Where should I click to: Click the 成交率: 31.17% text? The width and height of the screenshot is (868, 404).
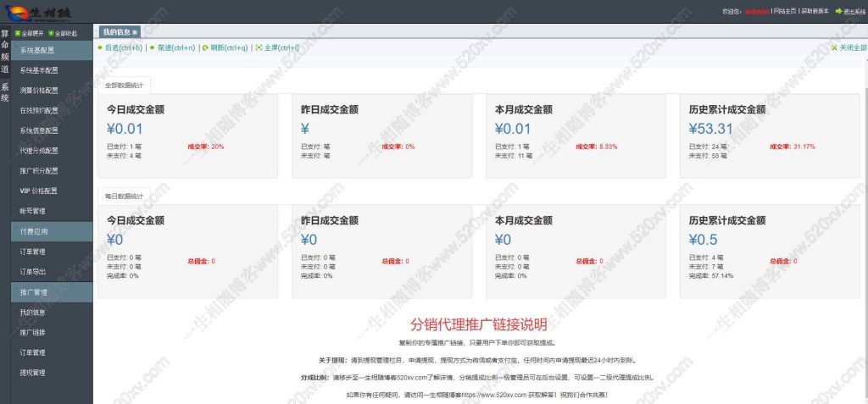(793, 147)
